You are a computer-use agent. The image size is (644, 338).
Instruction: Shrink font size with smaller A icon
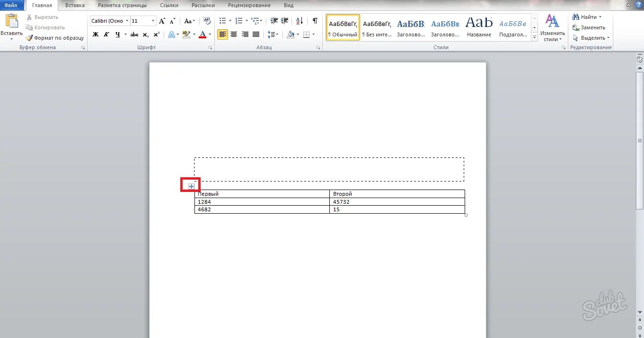tap(172, 21)
